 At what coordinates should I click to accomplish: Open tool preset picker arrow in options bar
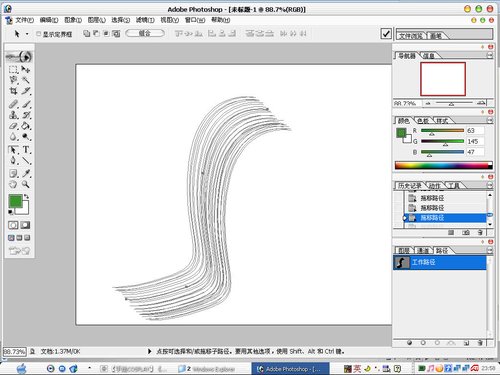(27, 34)
